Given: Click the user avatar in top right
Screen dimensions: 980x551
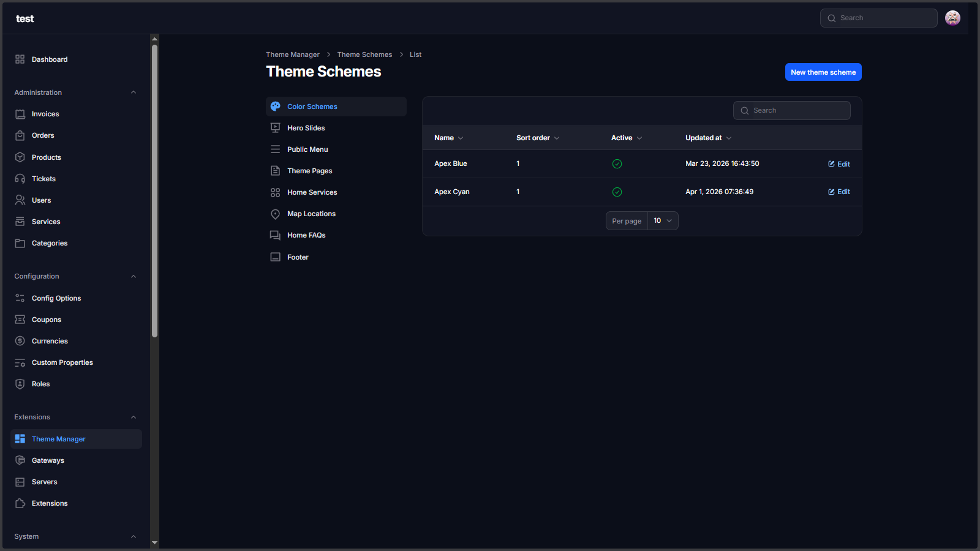Looking at the screenshot, I should coord(953,18).
